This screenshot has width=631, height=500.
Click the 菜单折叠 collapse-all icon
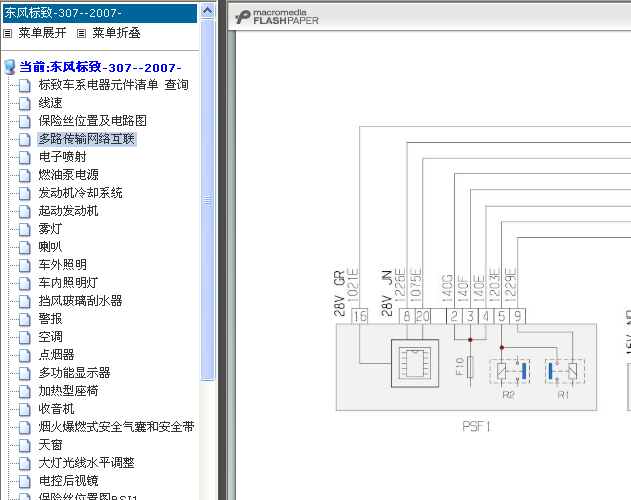[81, 33]
